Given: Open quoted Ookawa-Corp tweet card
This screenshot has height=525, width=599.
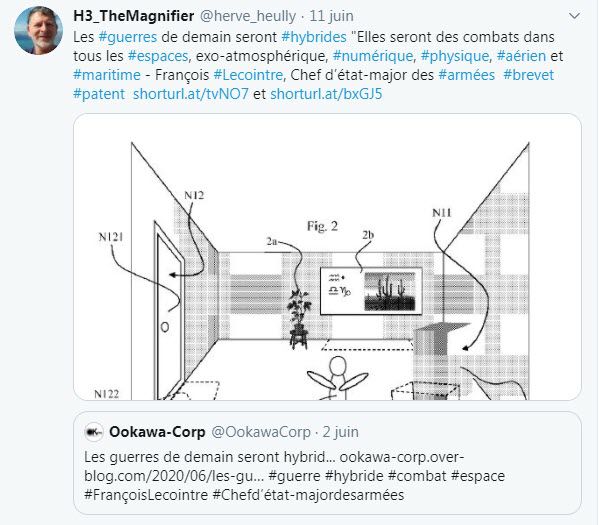Looking at the screenshot, I should [x=327, y=463].
